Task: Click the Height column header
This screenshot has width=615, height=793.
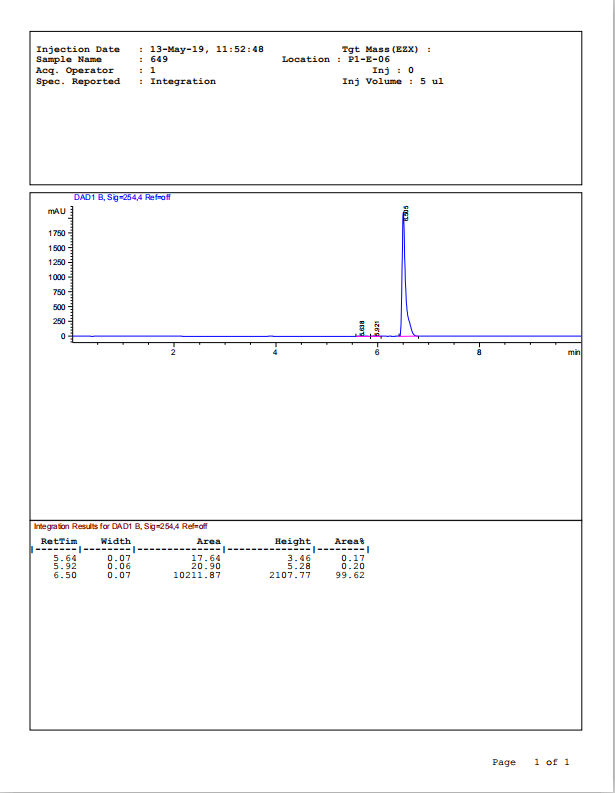Action: 293,541
